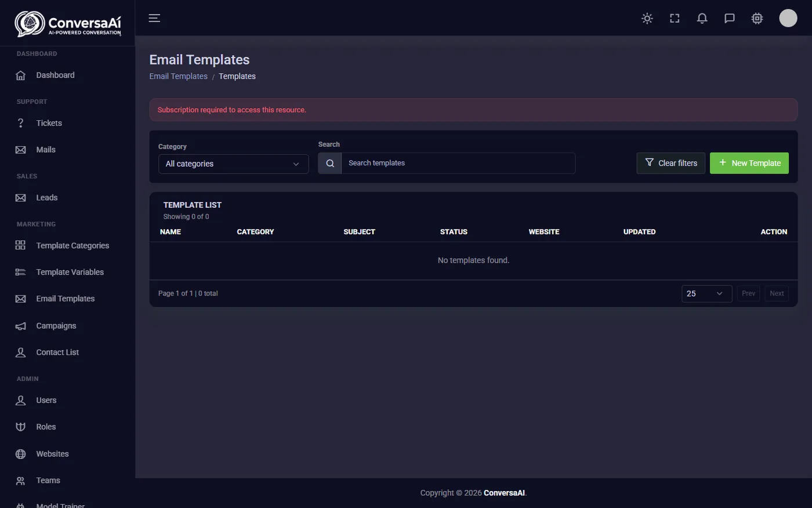Click the Prev pagination button
This screenshot has width=812, height=508.
click(749, 294)
